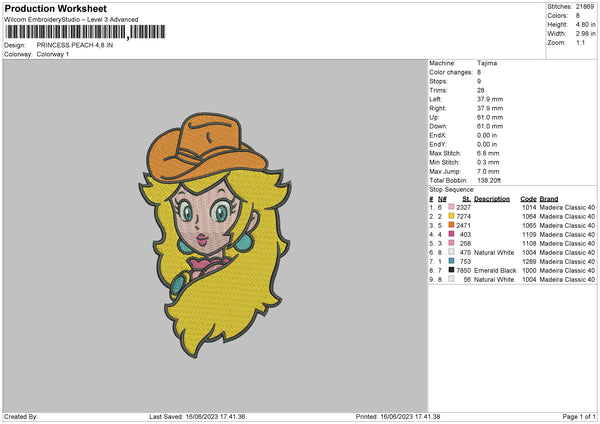The height and width of the screenshot is (424, 600).
Task: Select the Natural White swatch in stop 6
Action: [452, 253]
